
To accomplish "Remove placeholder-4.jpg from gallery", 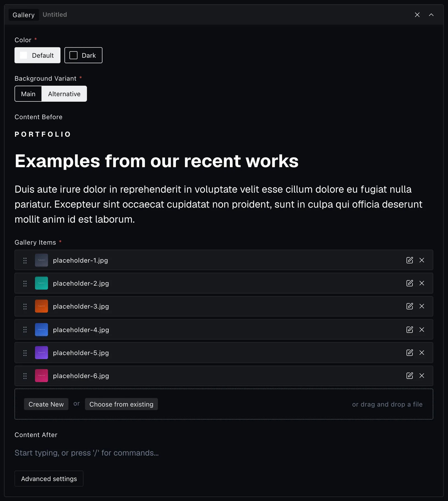I will [x=422, y=330].
